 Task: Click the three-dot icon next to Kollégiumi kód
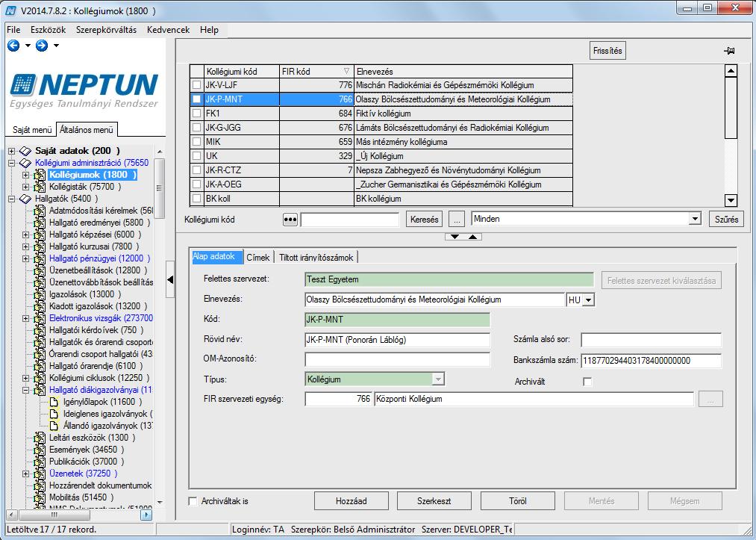[x=290, y=220]
